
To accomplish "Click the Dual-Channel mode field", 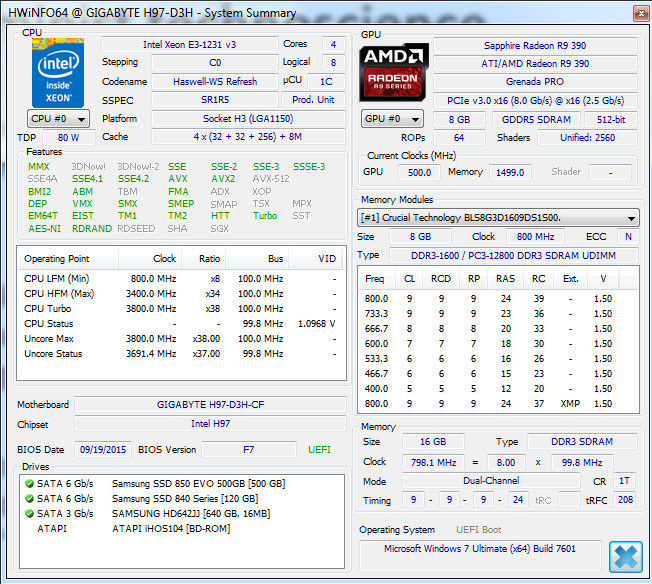I will point(491,481).
